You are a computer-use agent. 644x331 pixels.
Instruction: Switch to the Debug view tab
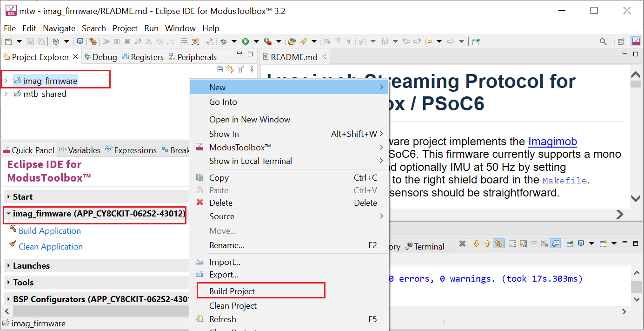pyautogui.click(x=100, y=57)
